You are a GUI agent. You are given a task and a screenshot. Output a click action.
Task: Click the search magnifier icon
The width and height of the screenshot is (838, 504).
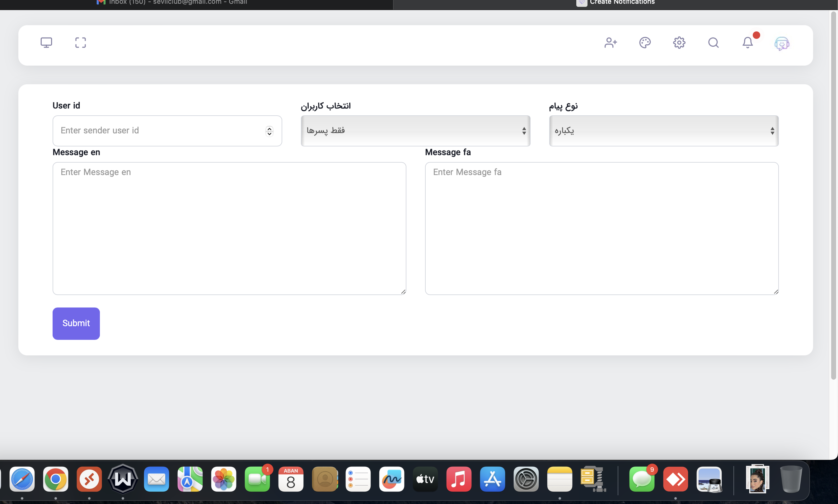coord(713,43)
